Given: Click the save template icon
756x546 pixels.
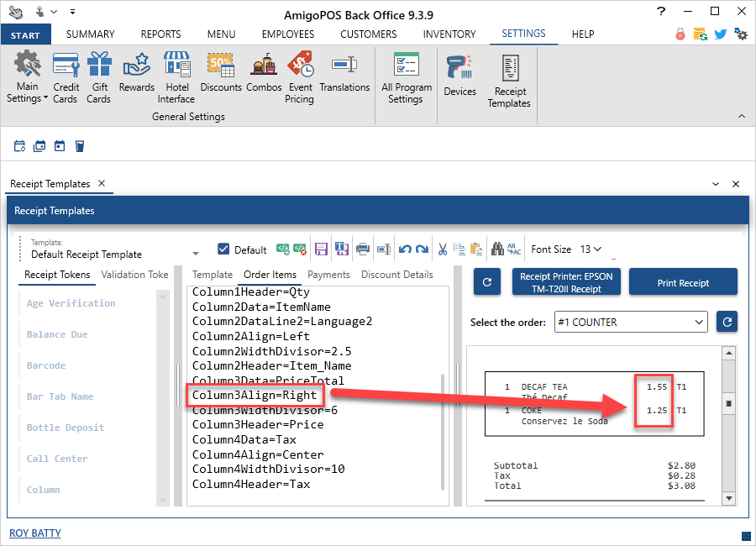Looking at the screenshot, I should [x=321, y=249].
